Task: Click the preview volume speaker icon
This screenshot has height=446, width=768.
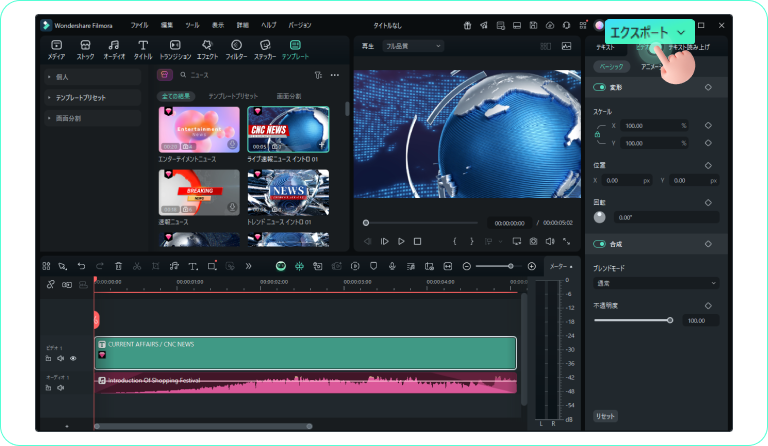Action: point(550,241)
